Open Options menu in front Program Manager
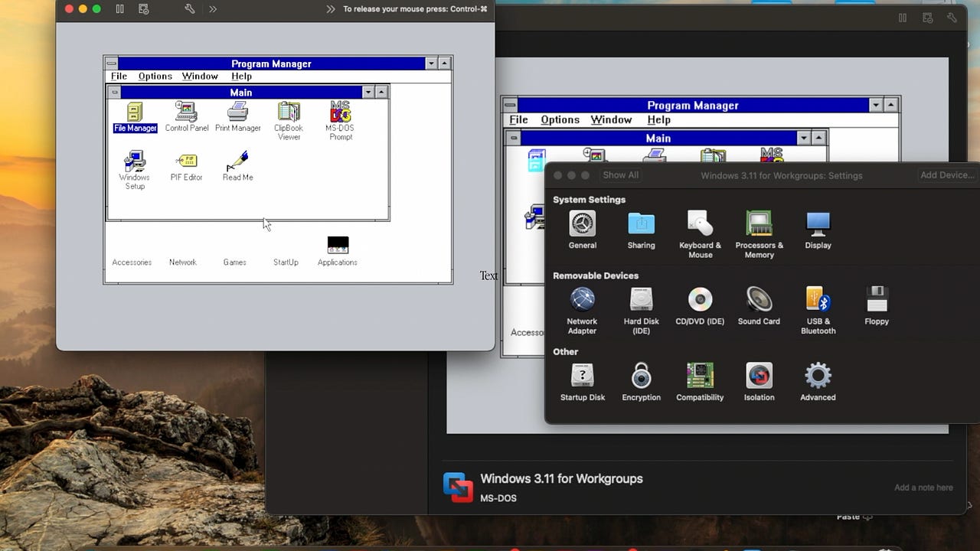 (x=155, y=77)
